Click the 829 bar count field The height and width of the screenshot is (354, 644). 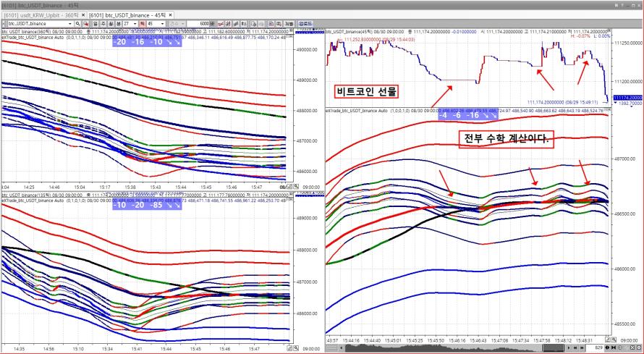(x=595, y=347)
